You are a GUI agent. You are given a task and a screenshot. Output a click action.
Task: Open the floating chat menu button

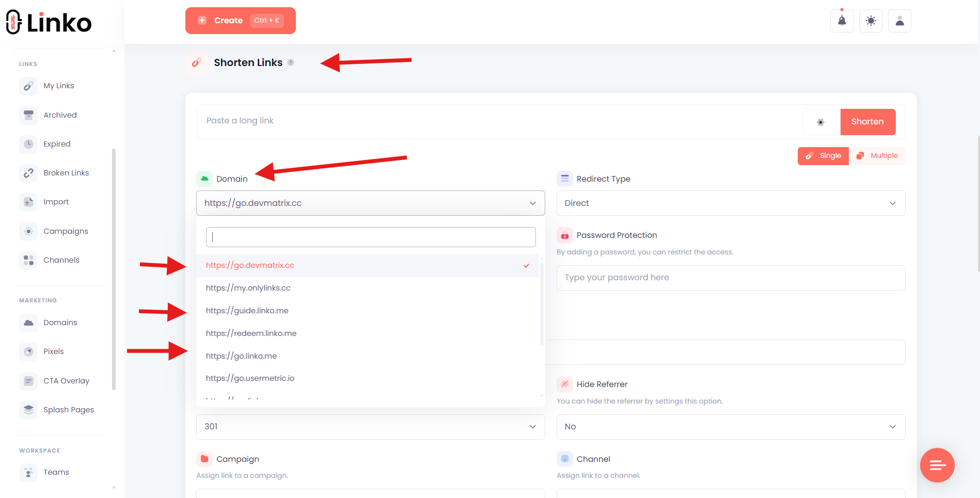[937, 465]
